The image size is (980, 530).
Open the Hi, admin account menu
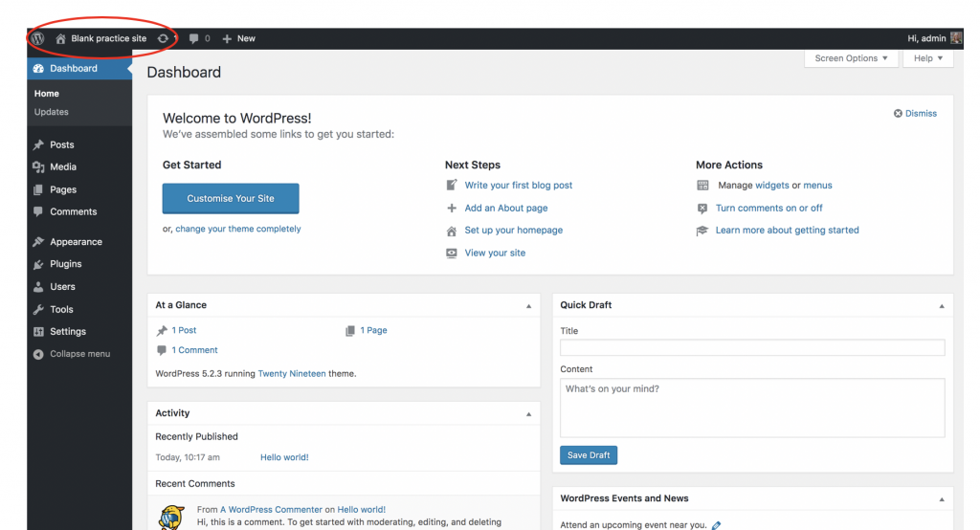(926, 39)
